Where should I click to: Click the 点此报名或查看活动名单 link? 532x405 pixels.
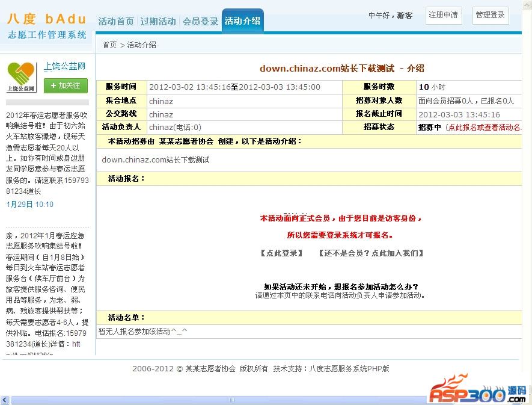point(484,128)
